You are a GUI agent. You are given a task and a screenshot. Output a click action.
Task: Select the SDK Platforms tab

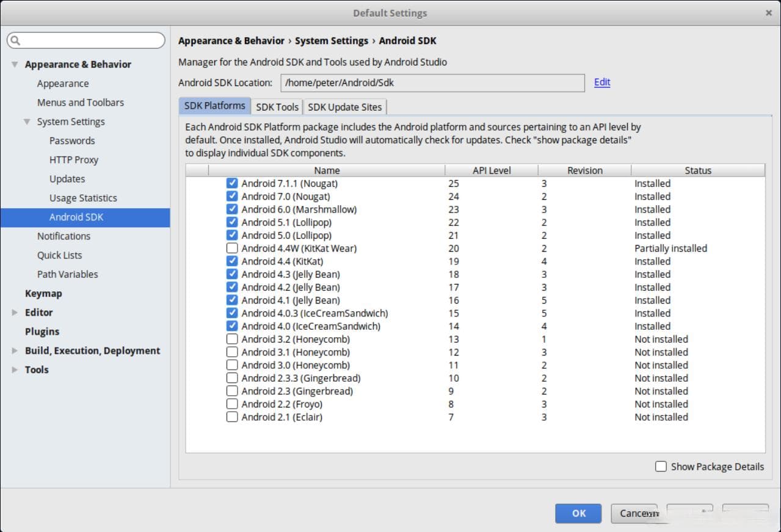pos(215,106)
